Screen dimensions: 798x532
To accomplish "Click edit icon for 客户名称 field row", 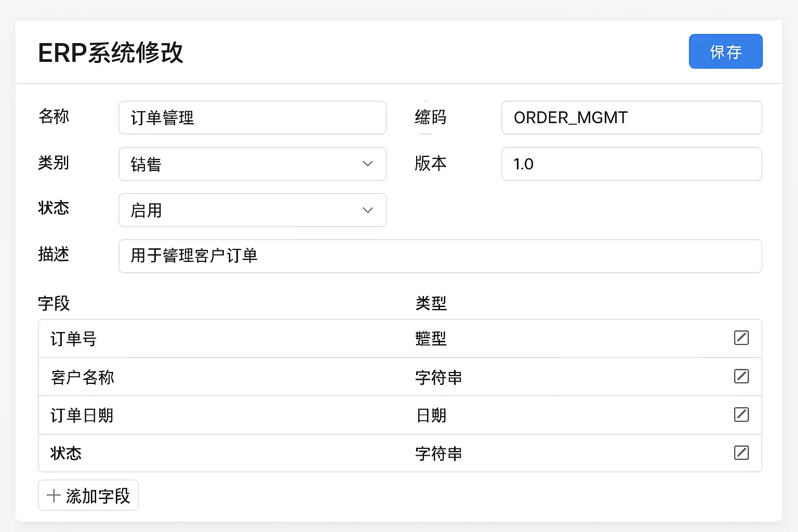I will (x=741, y=376).
